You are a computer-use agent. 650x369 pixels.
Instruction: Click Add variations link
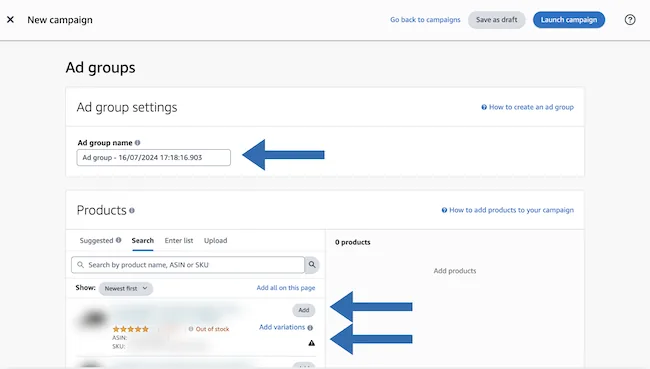coord(282,327)
